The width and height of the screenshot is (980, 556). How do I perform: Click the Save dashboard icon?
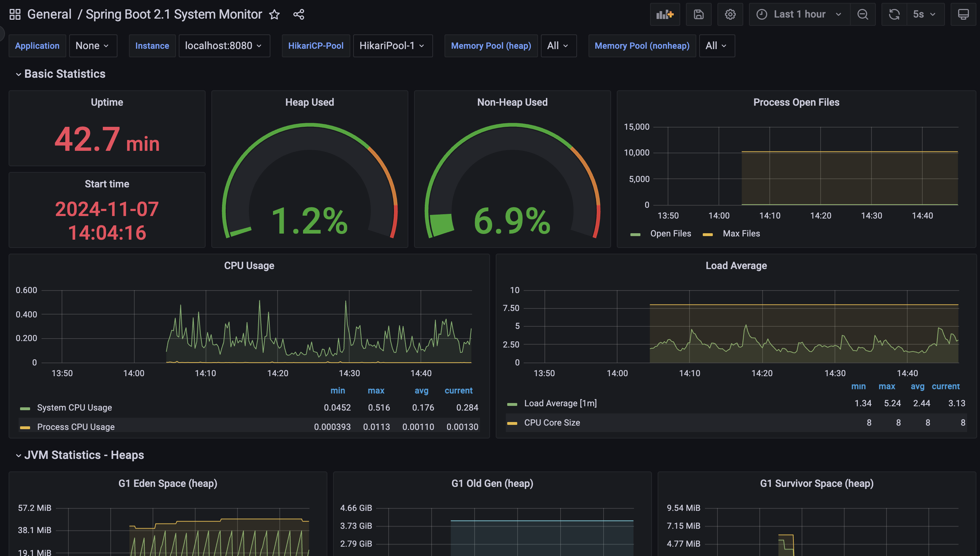[x=698, y=15]
